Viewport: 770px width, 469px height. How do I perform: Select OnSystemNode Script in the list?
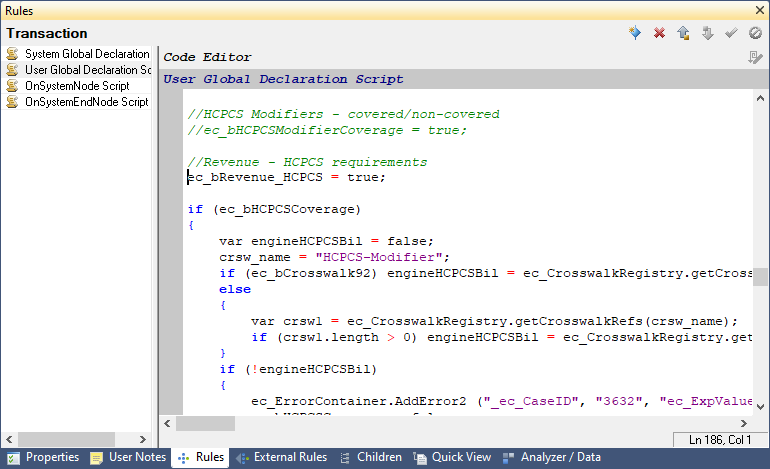[x=76, y=86]
